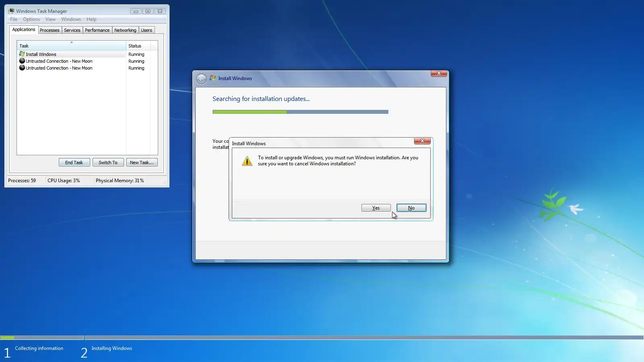The image size is (644, 362).
Task: Maximize the Windows Task Manager window
Action: click(148, 11)
